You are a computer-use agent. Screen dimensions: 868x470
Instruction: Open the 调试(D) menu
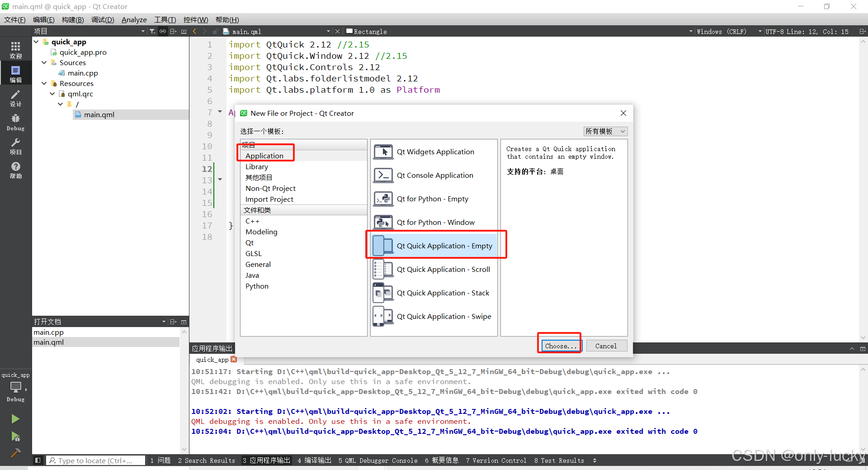click(103, 19)
